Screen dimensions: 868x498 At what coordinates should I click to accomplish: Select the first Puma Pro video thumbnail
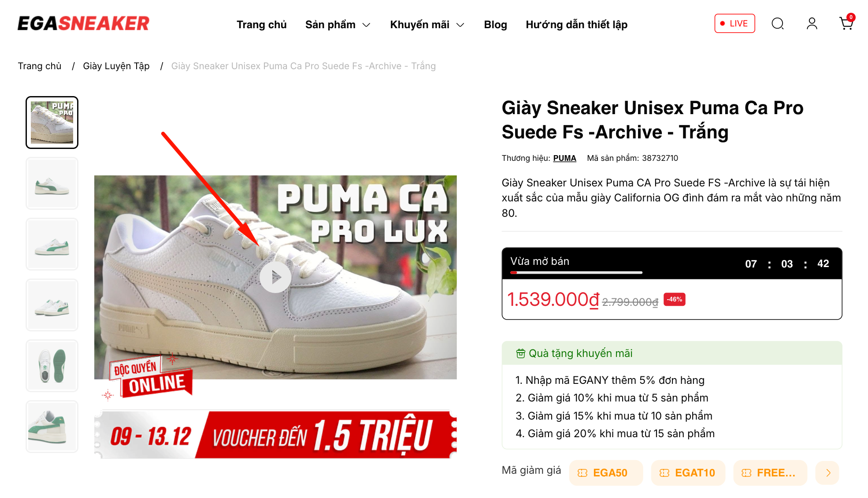coord(52,123)
